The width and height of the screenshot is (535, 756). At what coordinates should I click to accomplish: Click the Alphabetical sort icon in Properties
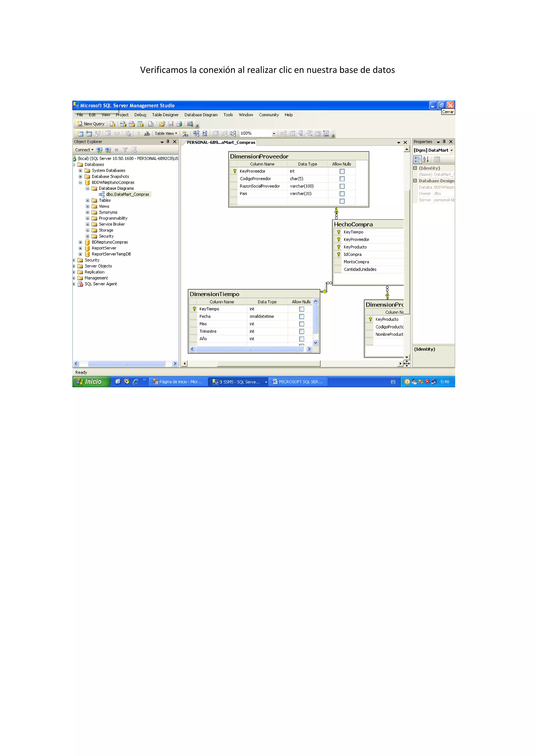426,159
